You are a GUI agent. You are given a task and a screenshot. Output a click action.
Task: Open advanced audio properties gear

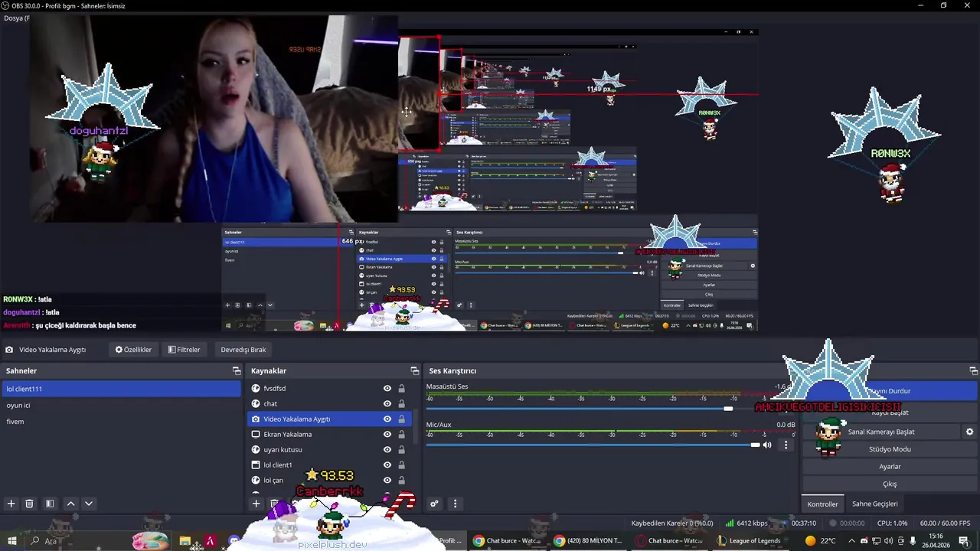434,504
